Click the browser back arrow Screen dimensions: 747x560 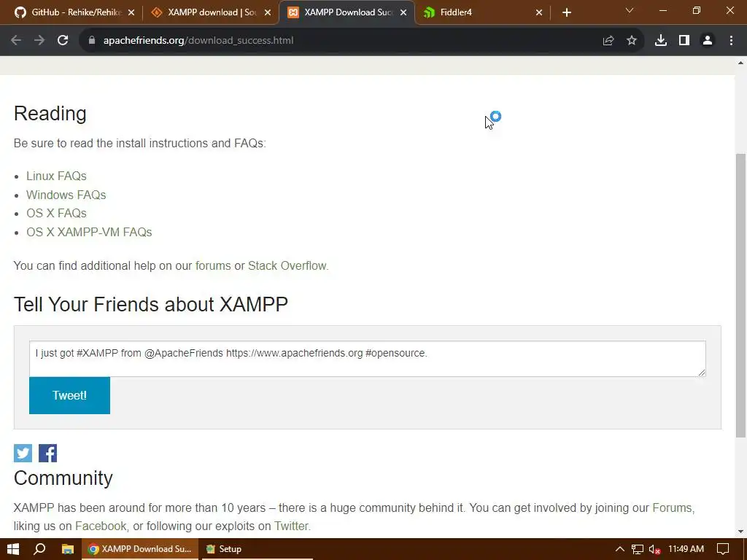16,41
